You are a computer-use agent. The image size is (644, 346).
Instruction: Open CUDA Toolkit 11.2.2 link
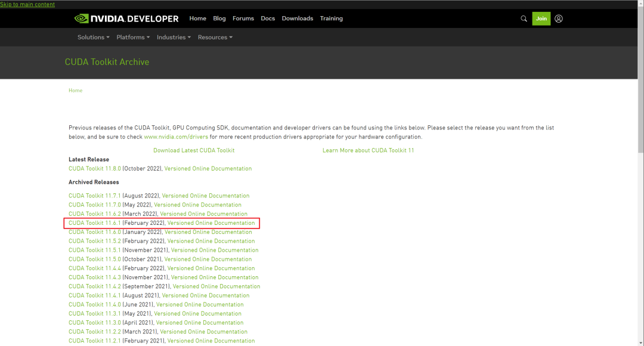(95, 331)
